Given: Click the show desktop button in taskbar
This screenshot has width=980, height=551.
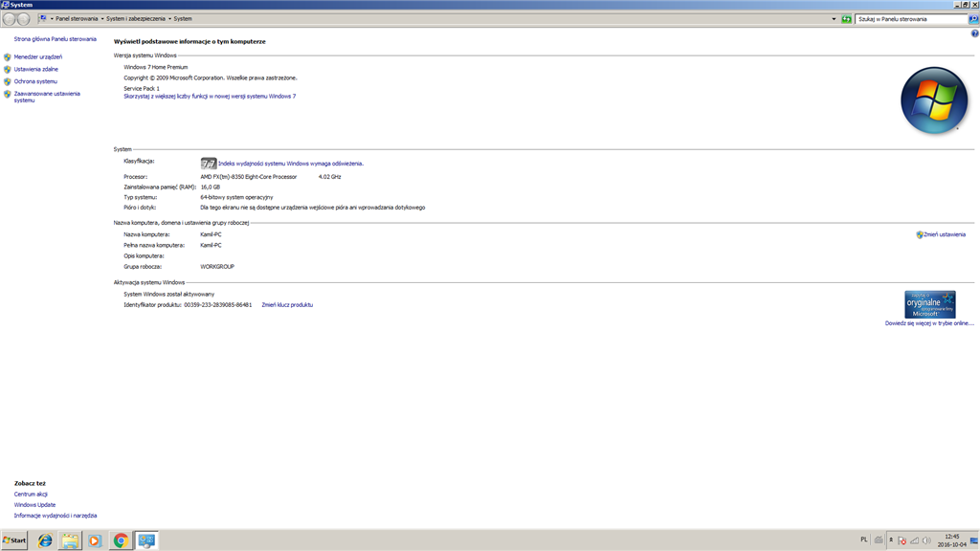Looking at the screenshot, I should [974, 540].
